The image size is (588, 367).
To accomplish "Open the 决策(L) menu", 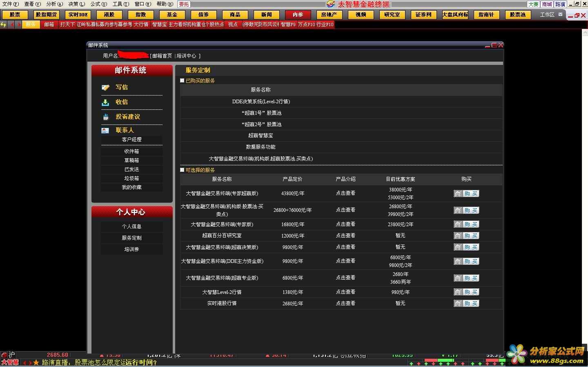I will (77, 4).
